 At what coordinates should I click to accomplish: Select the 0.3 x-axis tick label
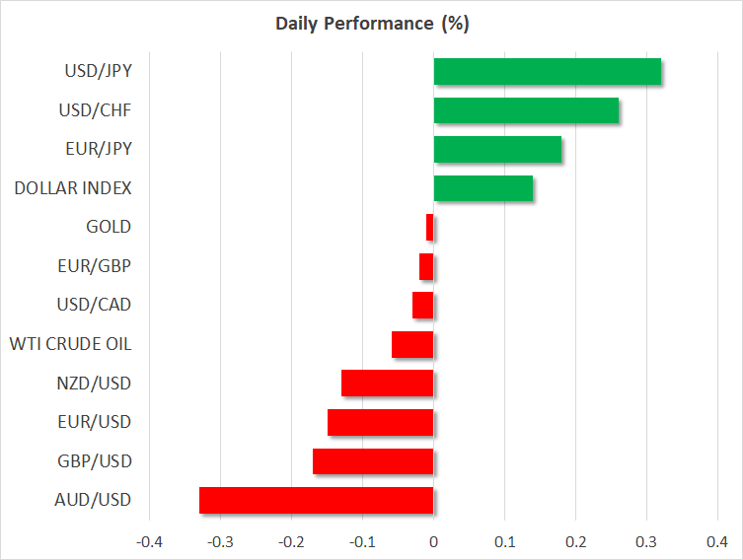click(x=646, y=541)
